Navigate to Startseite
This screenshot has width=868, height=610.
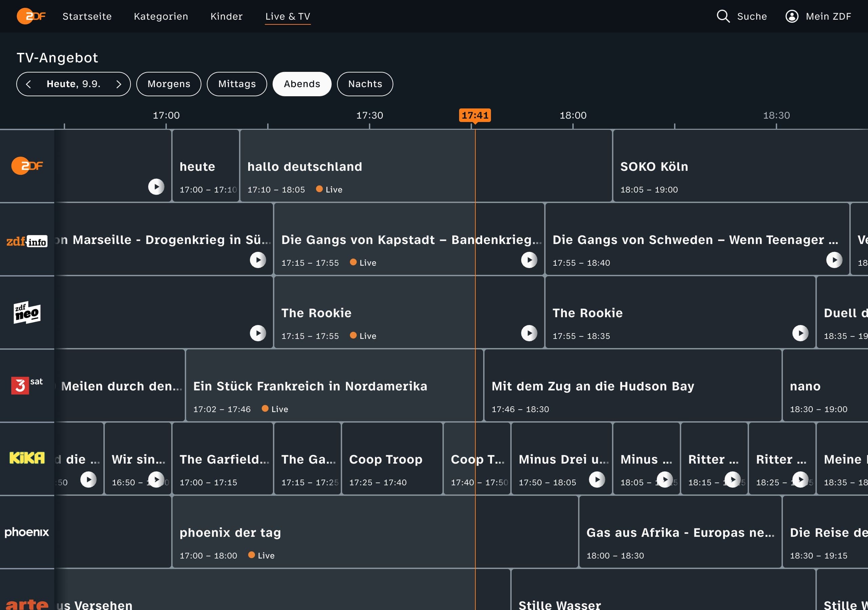coord(87,16)
